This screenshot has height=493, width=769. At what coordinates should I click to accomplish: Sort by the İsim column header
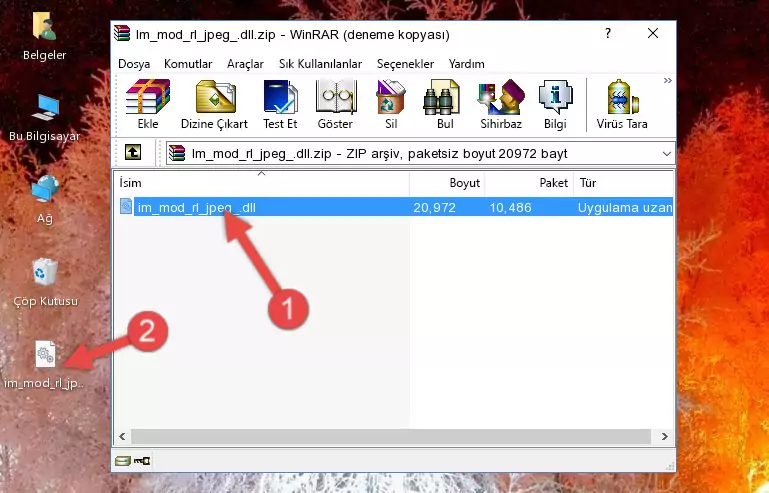(x=262, y=182)
